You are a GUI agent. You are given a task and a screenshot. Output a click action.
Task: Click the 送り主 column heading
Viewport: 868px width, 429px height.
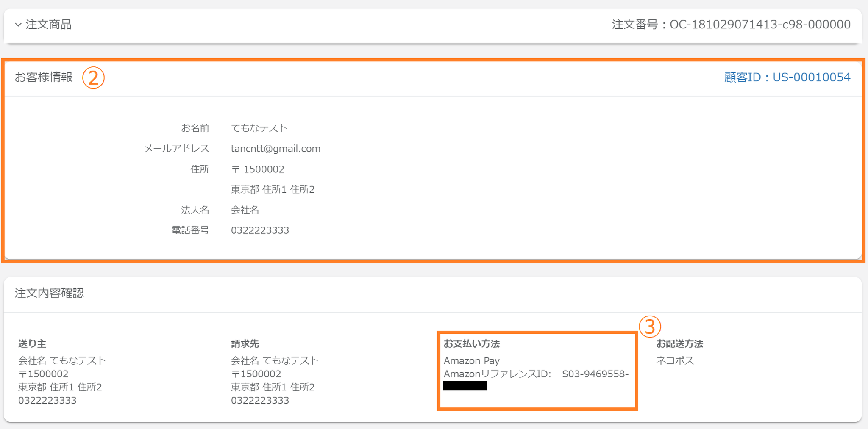click(x=32, y=344)
